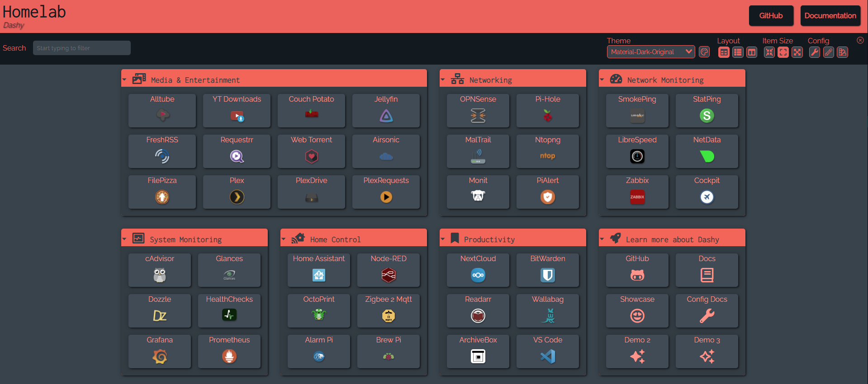The image size is (868, 384).
Task: Click the pencil edit icon under Config
Action: point(829,52)
